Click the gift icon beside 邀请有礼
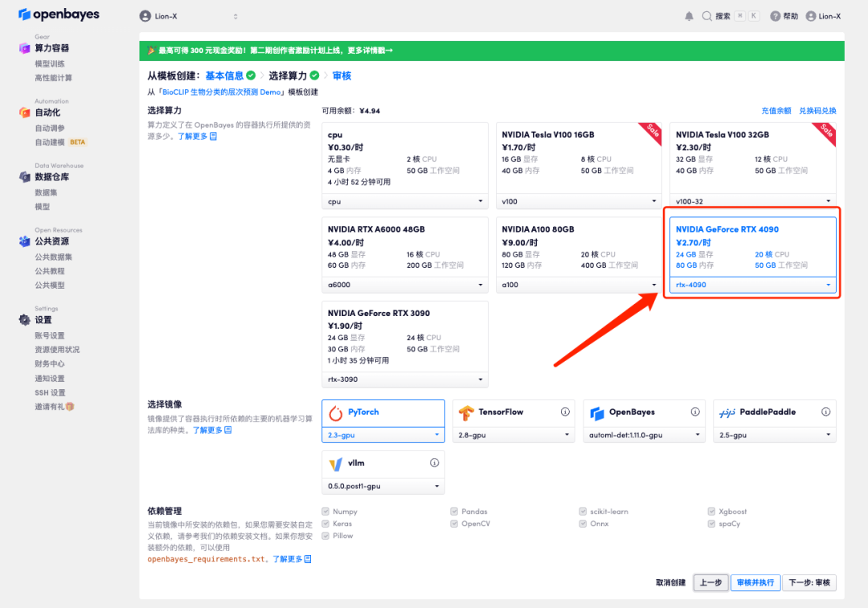868x608 pixels. (x=70, y=406)
